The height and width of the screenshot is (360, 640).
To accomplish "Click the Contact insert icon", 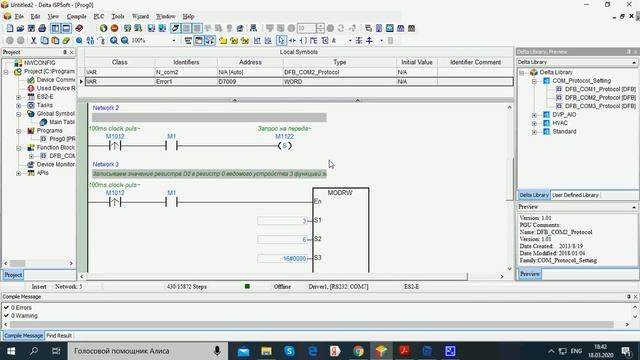I will point(292,40).
